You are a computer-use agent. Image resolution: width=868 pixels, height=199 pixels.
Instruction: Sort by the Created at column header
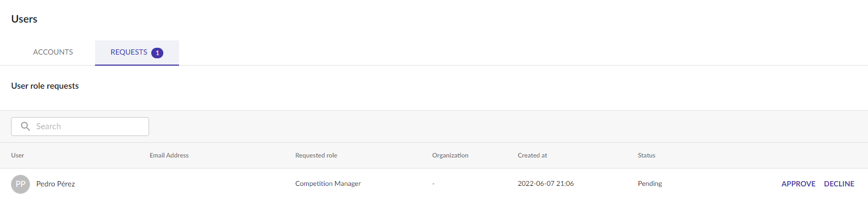click(x=532, y=155)
